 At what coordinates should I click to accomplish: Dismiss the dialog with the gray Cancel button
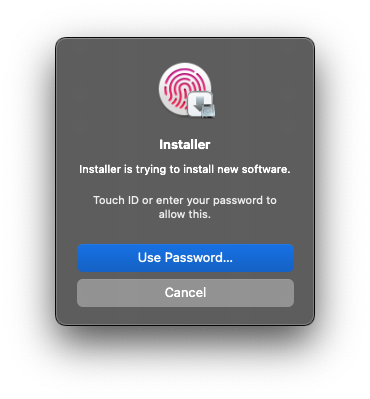coord(185,293)
